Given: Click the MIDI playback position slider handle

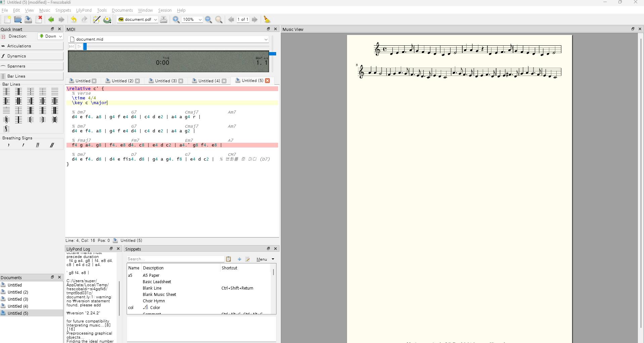Looking at the screenshot, I should tap(85, 47).
